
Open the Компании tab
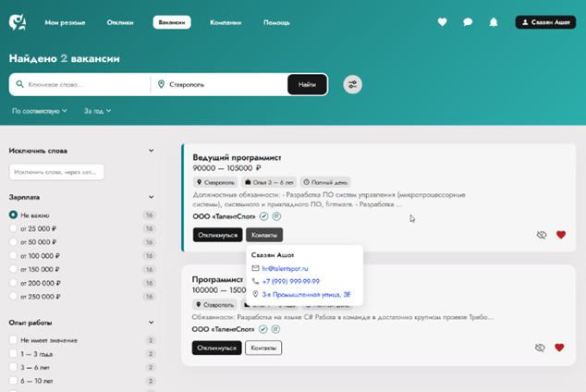226,22
